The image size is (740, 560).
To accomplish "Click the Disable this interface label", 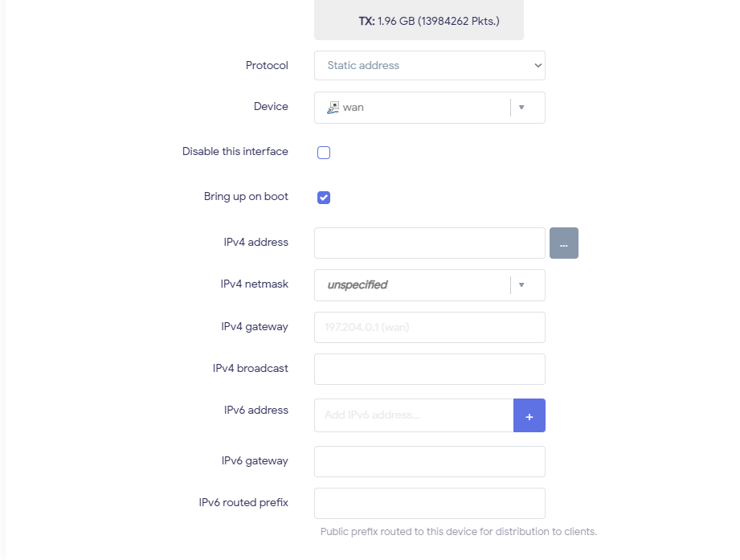I will click(235, 152).
